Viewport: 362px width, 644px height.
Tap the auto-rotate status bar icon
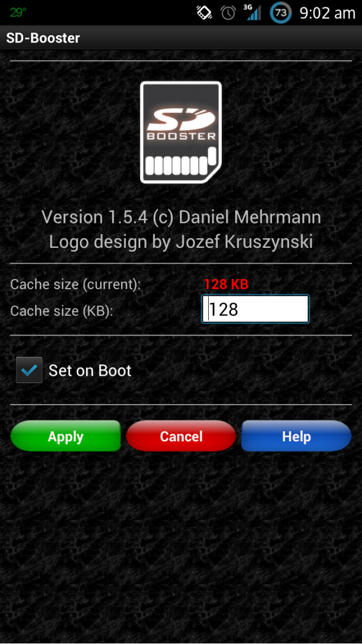(x=204, y=12)
